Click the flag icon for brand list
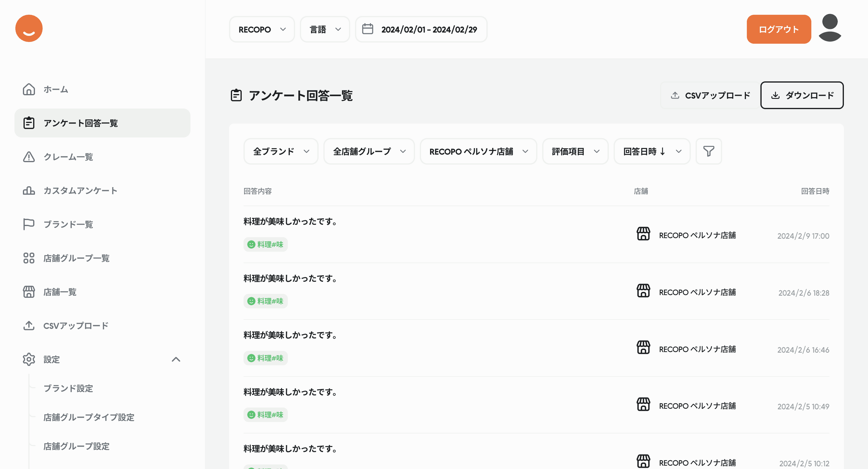This screenshot has height=469, width=868. point(29,224)
